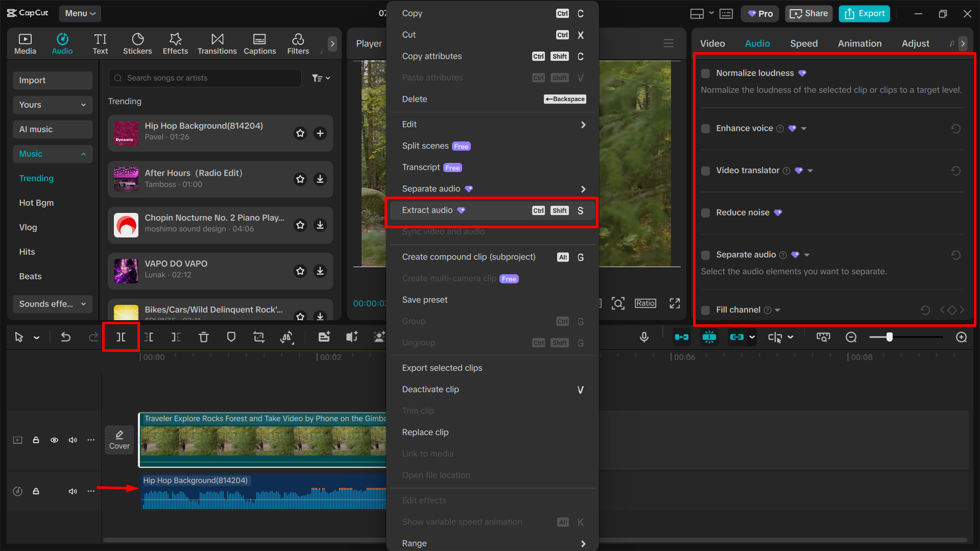Image resolution: width=980 pixels, height=551 pixels.
Task: Download the VAPO DO VAPO track
Action: click(320, 271)
